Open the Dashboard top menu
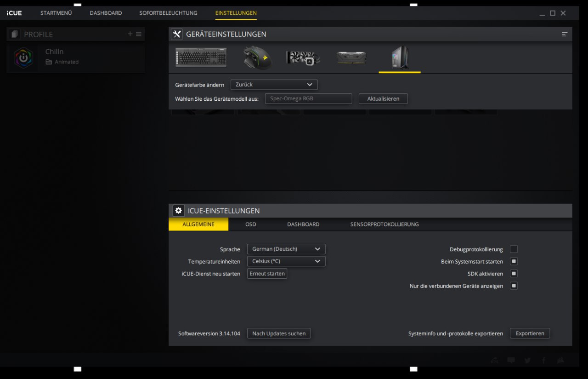The image size is (588, 379). [106, 13]
